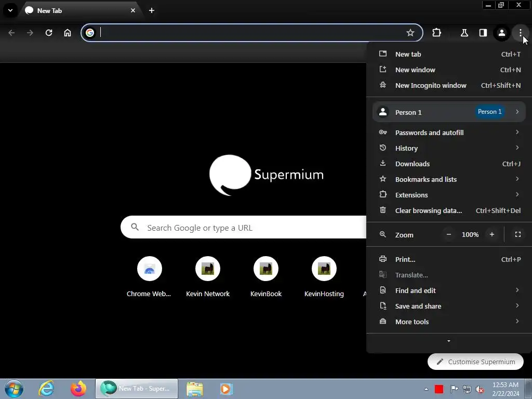The height and width of the screenshot is (399, 532).
Task: Open a New Incognito window
Action: pos(449,86)
